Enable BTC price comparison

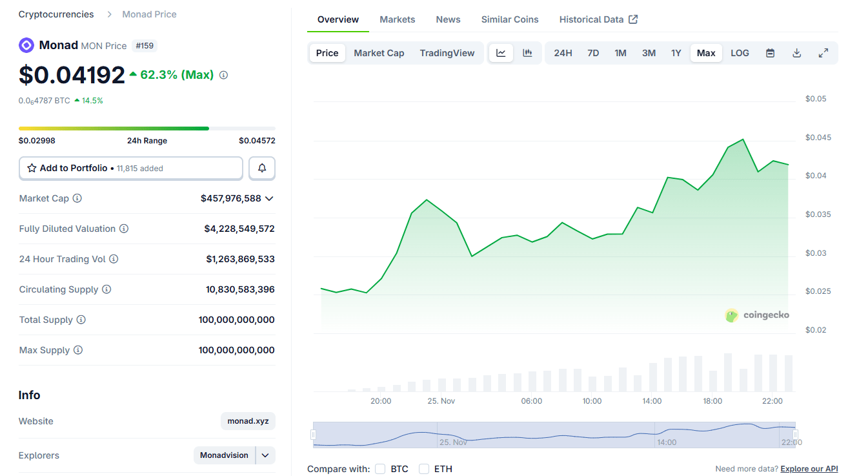380,468
